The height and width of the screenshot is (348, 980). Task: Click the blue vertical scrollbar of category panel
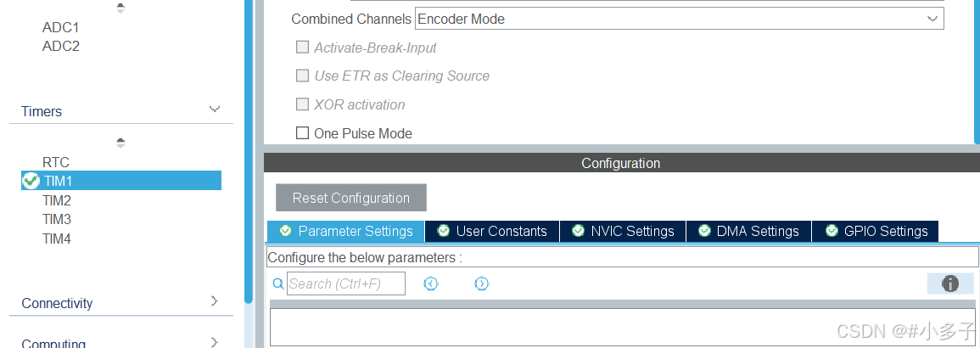click(249, 150)
